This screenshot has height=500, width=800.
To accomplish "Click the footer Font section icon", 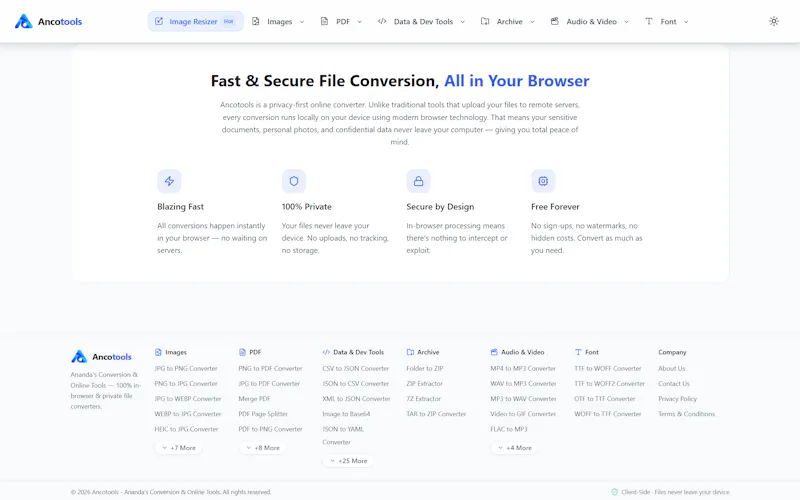I will [x=578, y=352].
